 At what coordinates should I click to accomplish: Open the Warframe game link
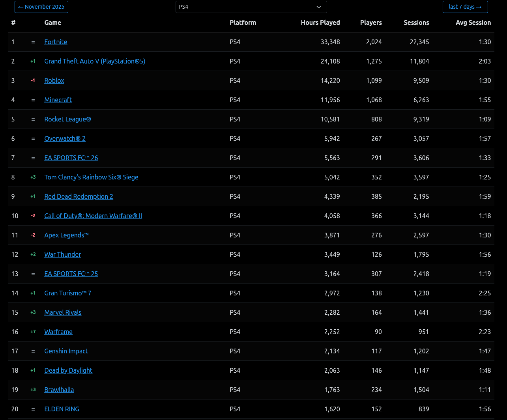(58, 332)
